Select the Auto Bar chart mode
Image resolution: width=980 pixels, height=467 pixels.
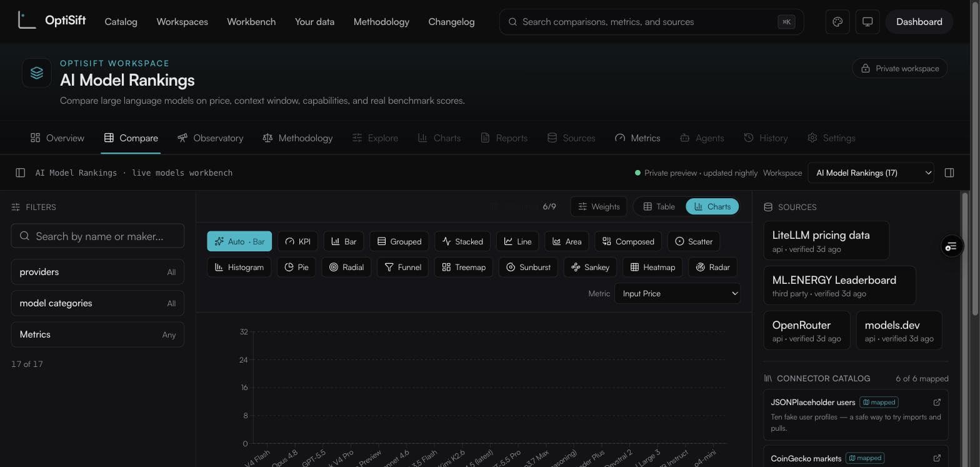tap(239, 241)
